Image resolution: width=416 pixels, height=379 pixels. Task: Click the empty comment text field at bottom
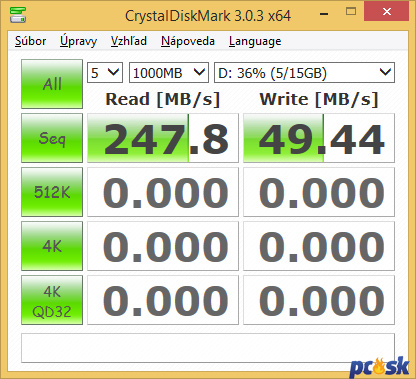[208, 348]
